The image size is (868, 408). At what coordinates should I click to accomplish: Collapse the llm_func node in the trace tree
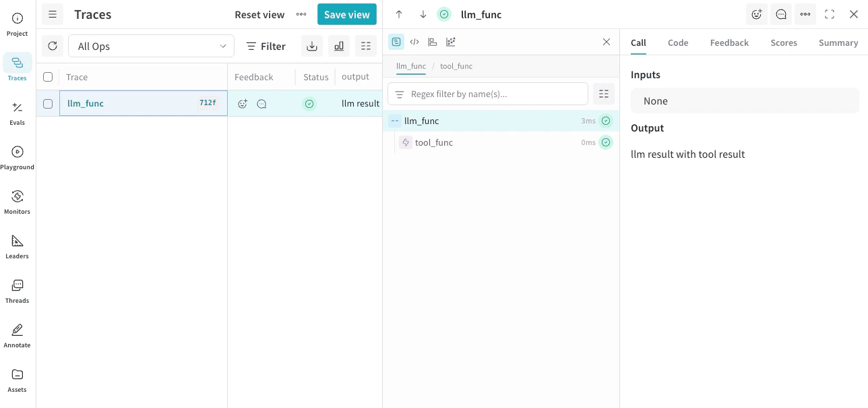(x=394, y=120)
